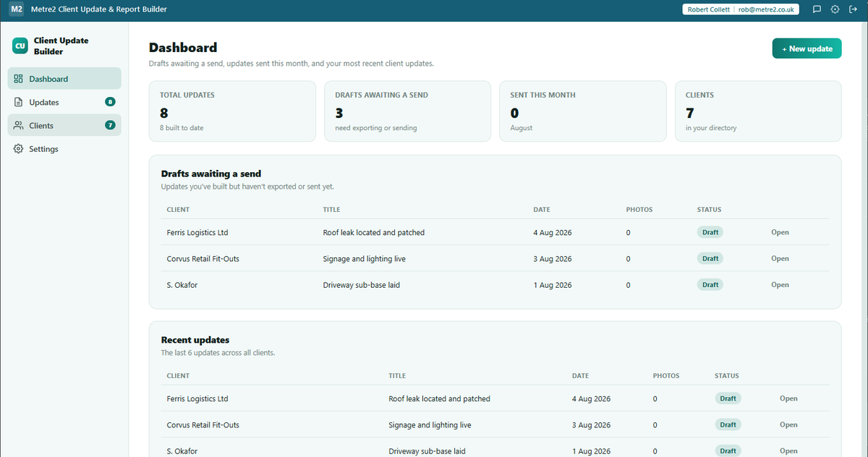The height and width of the screenshot is (457, 868).
Task: Open the settings gear icon in header
Action: click(835, 9)
